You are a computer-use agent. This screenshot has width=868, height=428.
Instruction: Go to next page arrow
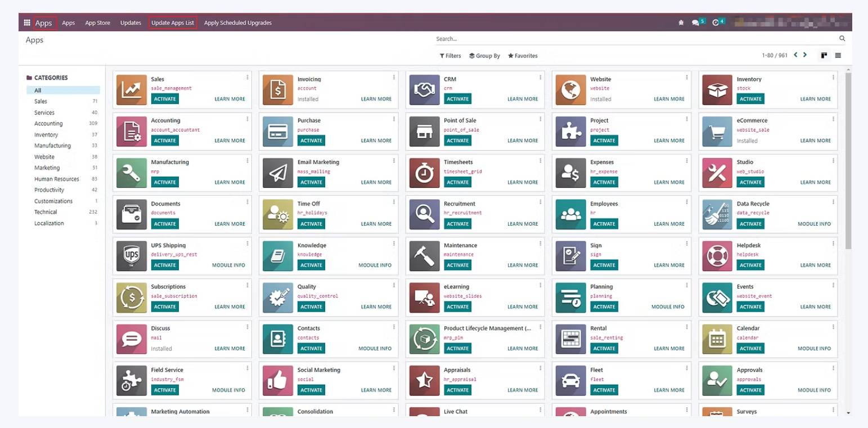tap(805, 55)
